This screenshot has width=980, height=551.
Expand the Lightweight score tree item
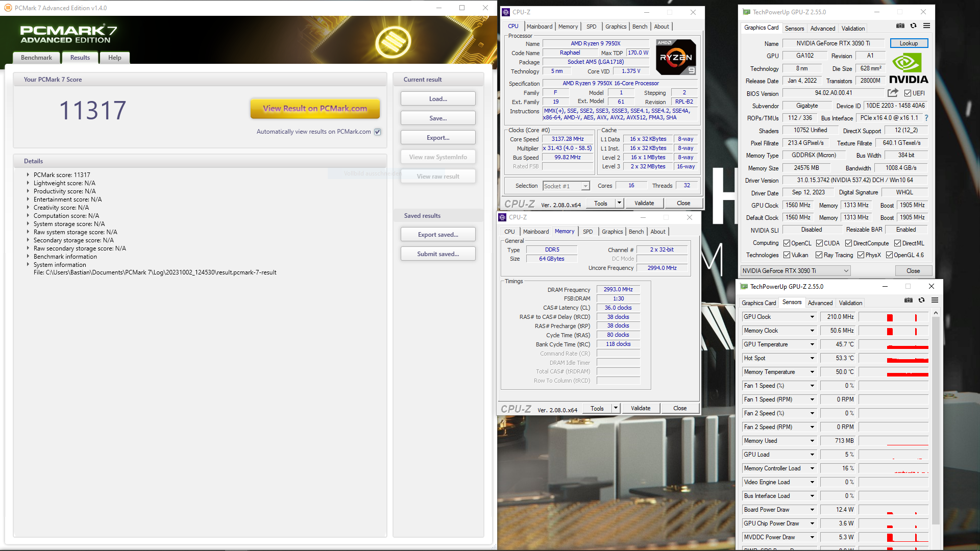28,183
